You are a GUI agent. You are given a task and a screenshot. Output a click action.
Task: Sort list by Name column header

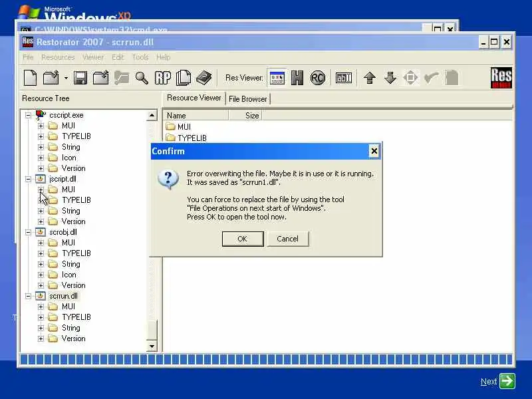(x=196, y=116)
